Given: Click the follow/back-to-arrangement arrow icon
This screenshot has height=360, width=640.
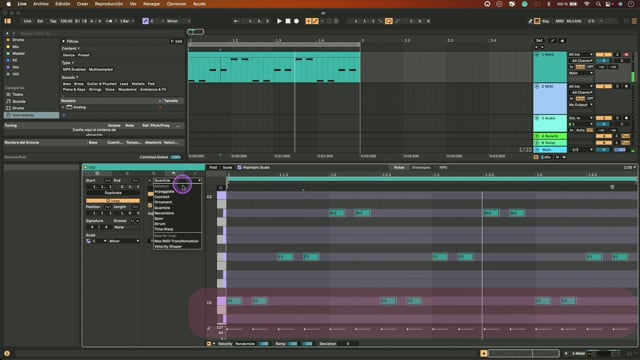Looking at the screenshot, I should (236, 21).
